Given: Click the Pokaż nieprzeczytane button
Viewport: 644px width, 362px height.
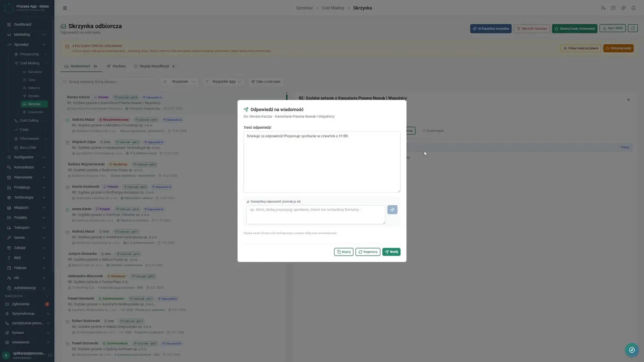Looking at the screenshot, I should coord(580,48).
